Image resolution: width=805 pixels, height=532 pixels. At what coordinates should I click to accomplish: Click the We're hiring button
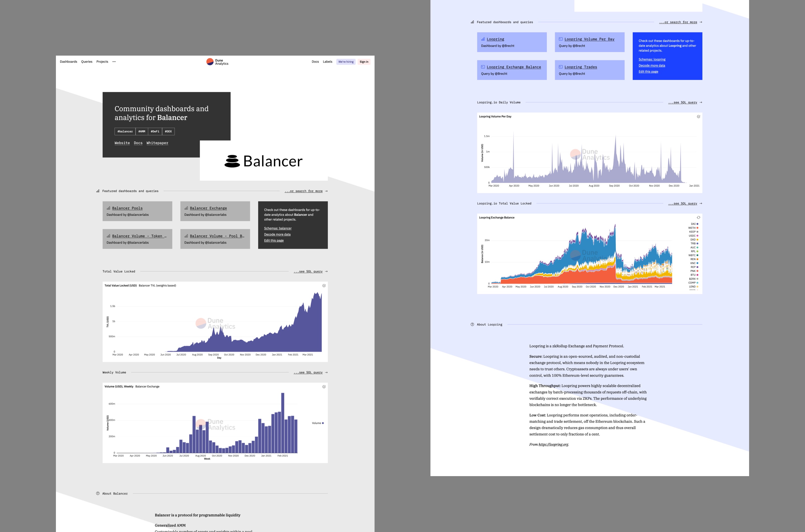(346, 62)
